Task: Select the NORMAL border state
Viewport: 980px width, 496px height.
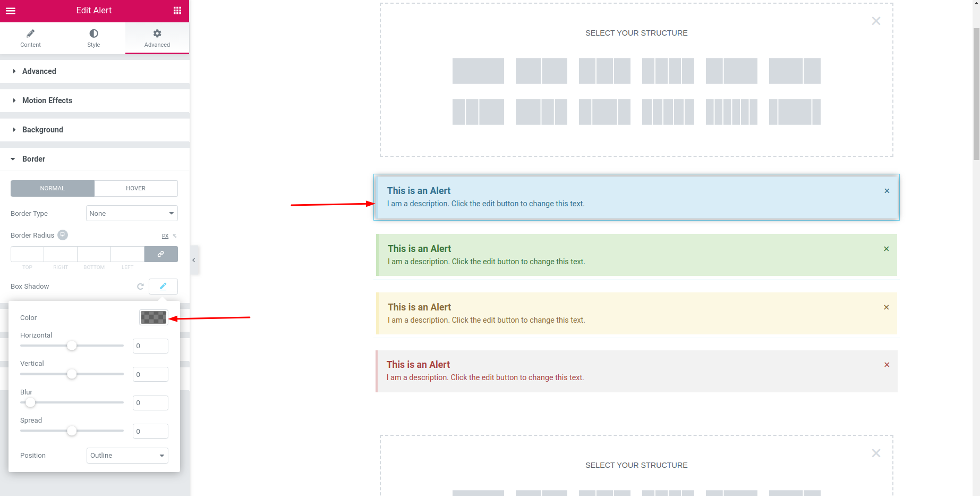Action: (x=53, y=188)
